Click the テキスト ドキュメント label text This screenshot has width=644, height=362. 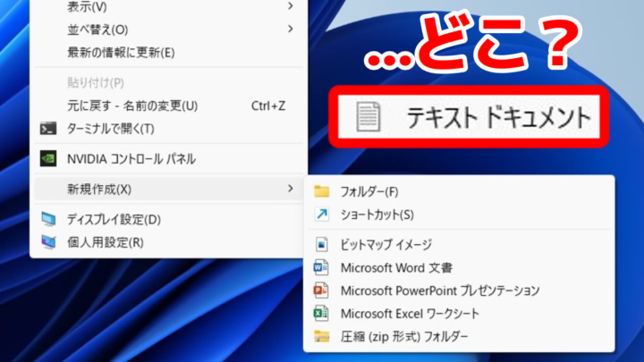coord(498,117)
